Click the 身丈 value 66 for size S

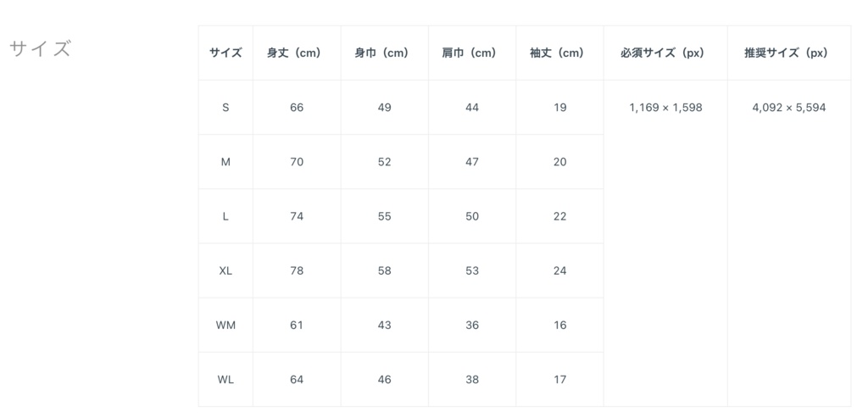coord(297,108)
